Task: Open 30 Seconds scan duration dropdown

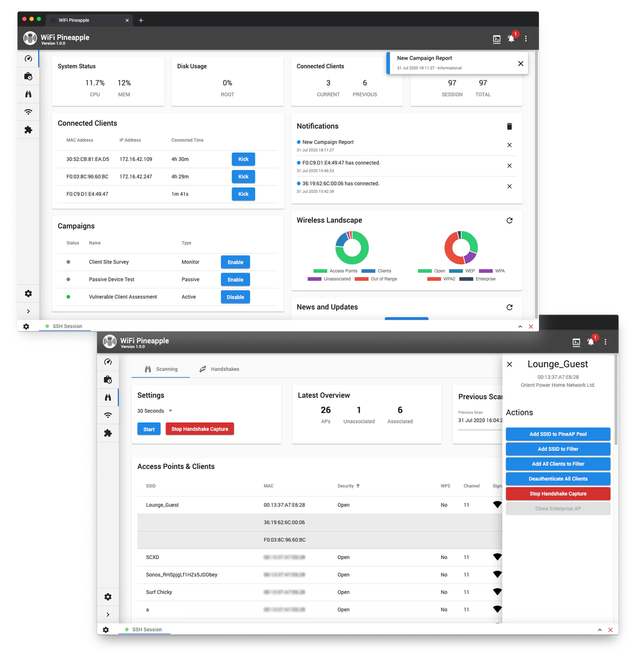Action: [155, 411]
